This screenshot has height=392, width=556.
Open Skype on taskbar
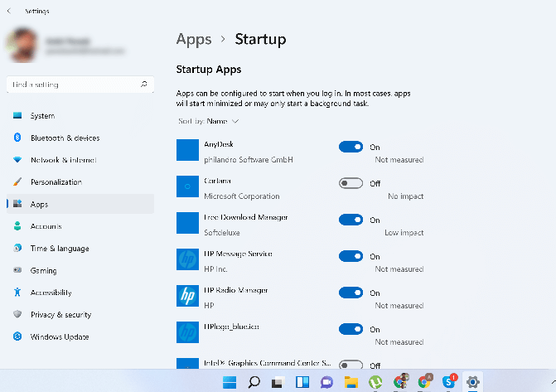pos(449,381)
